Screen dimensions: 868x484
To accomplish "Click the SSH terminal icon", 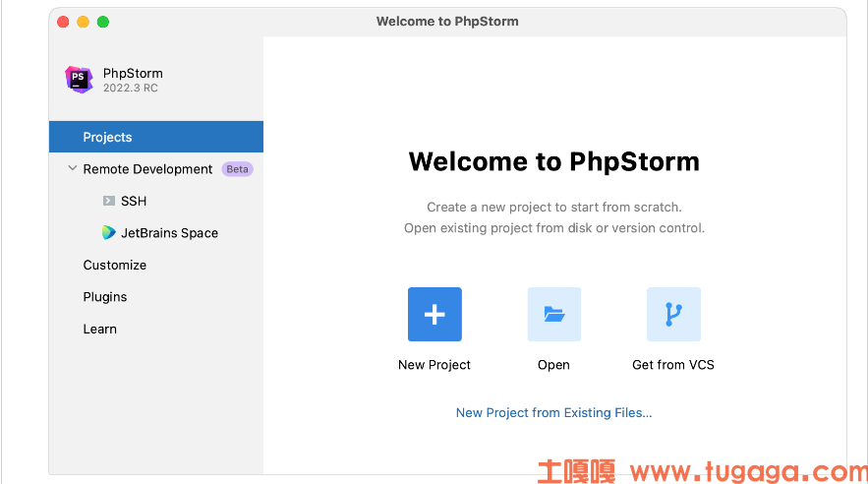I will 109,201.
